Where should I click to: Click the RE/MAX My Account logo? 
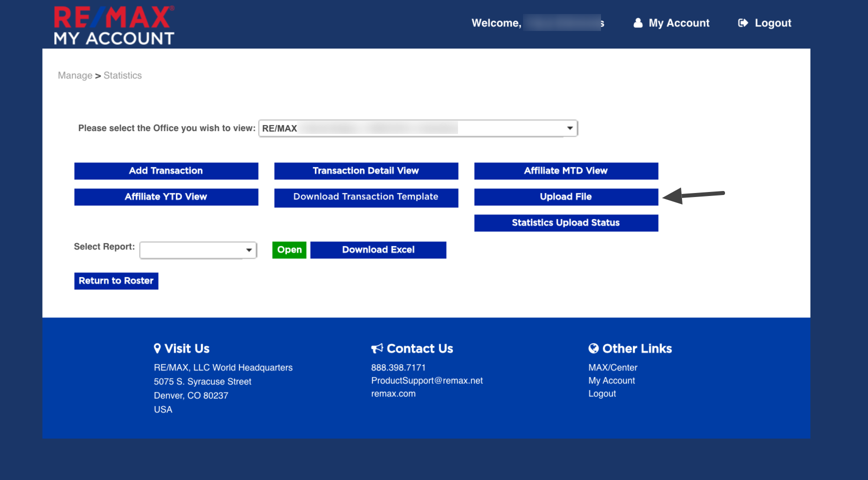[114, 25]
